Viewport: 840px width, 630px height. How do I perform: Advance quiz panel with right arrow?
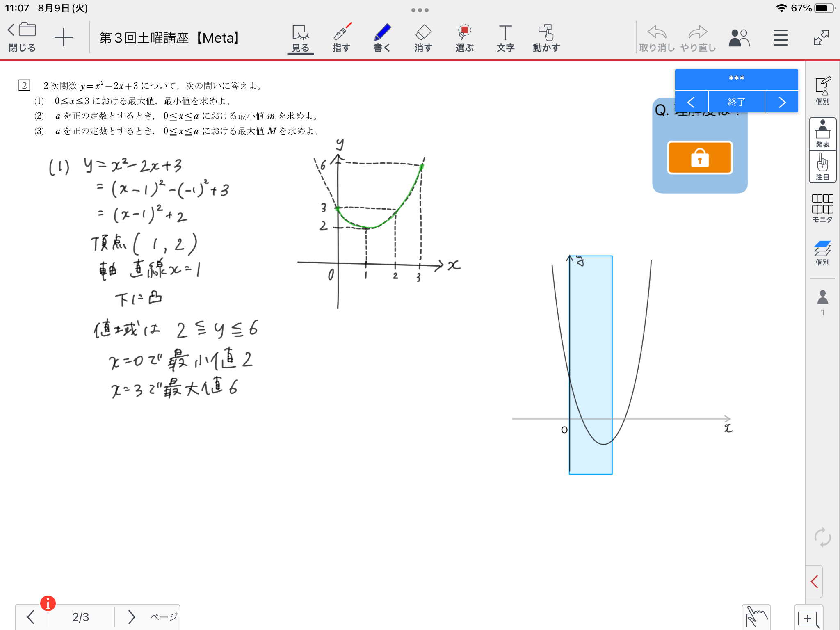pyautogui.click(x=782, y=102)
